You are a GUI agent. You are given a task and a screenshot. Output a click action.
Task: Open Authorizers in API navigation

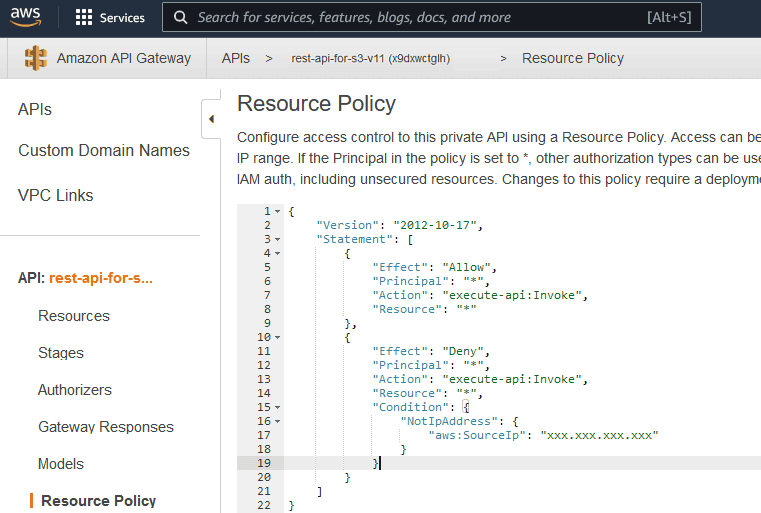75,390
